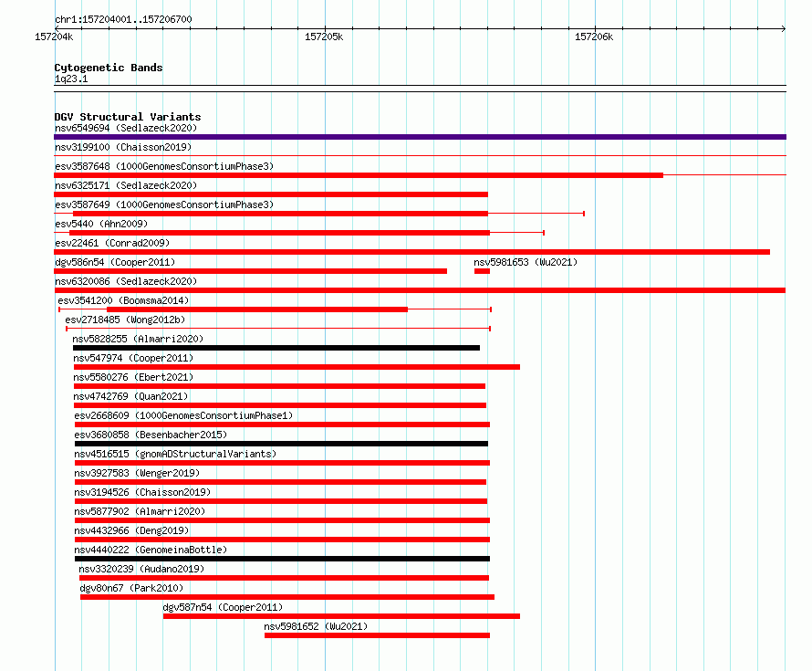Click the nsv6549694 (Sedlazeck2020) purple variant bar
This screenshot has width=812, height=671.
coord(420,137)
